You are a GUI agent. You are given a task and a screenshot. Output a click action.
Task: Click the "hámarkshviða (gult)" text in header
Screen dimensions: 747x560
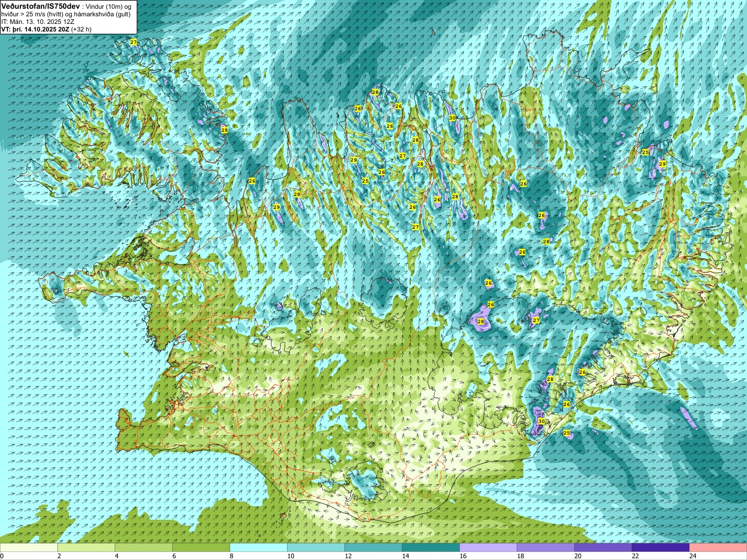tap(101, 13)
